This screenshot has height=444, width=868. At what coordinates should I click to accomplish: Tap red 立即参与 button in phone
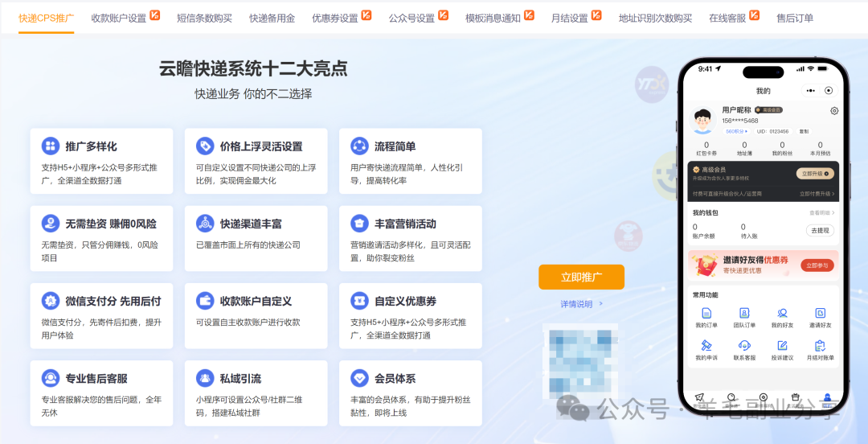[817, 265]
